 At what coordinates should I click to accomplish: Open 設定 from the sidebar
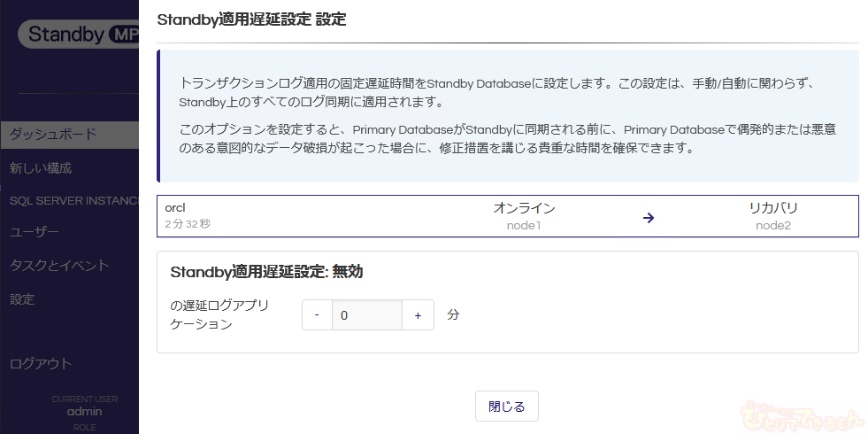point(22,299)
